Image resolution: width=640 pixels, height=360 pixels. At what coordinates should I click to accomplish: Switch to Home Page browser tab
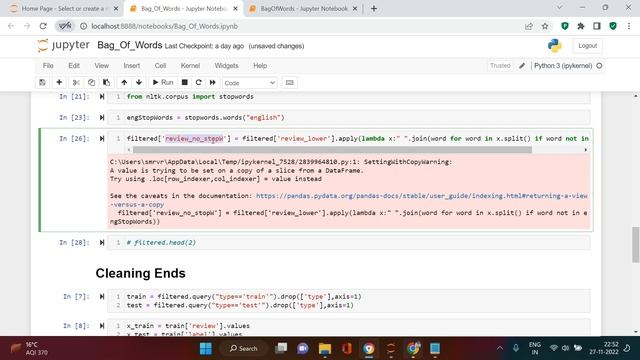tap(65, 9)
